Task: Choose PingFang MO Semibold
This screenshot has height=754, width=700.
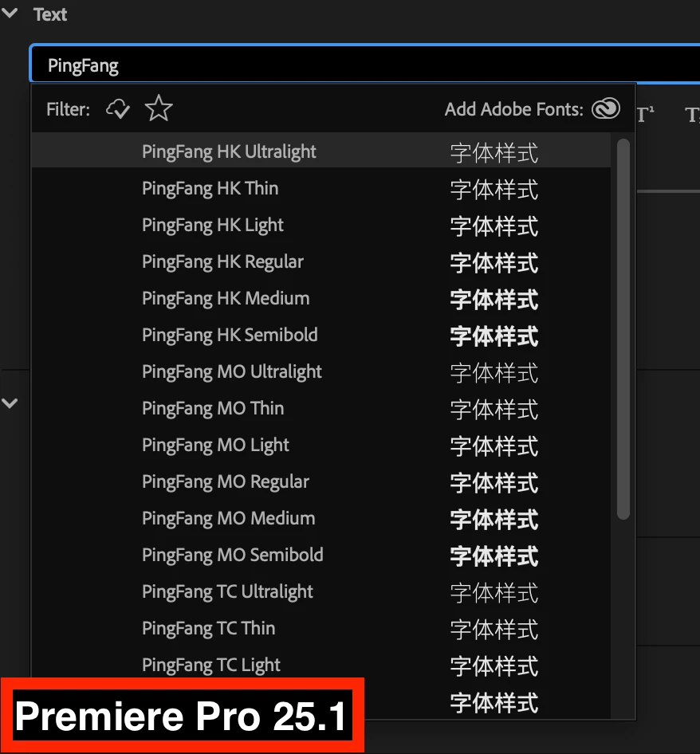Action: coord(321,555)
